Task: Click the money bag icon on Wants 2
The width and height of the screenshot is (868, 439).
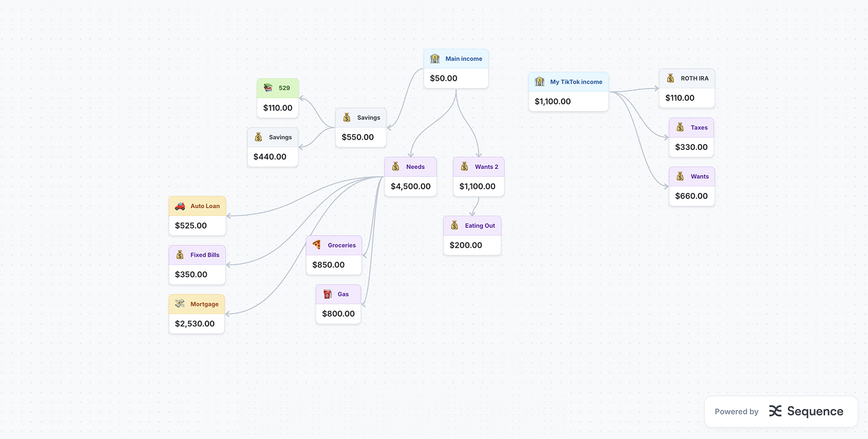Action: pyautogui.click(x=464, y=167)
